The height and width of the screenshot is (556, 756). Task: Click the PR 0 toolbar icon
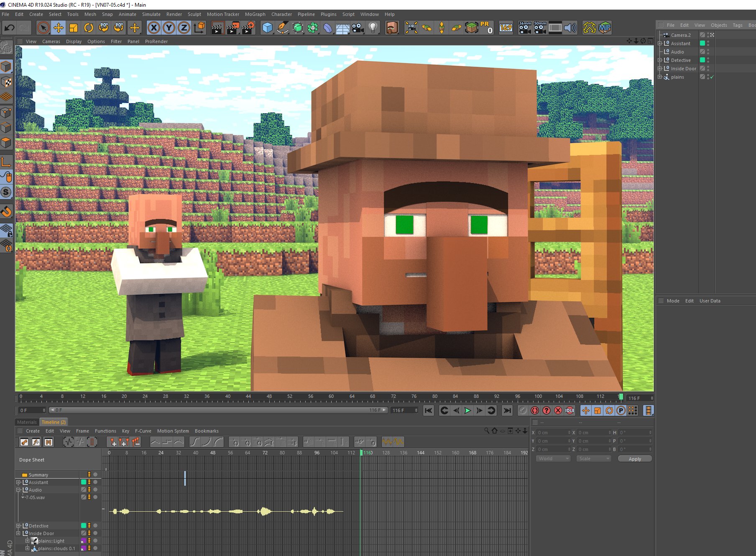(487, 28)
